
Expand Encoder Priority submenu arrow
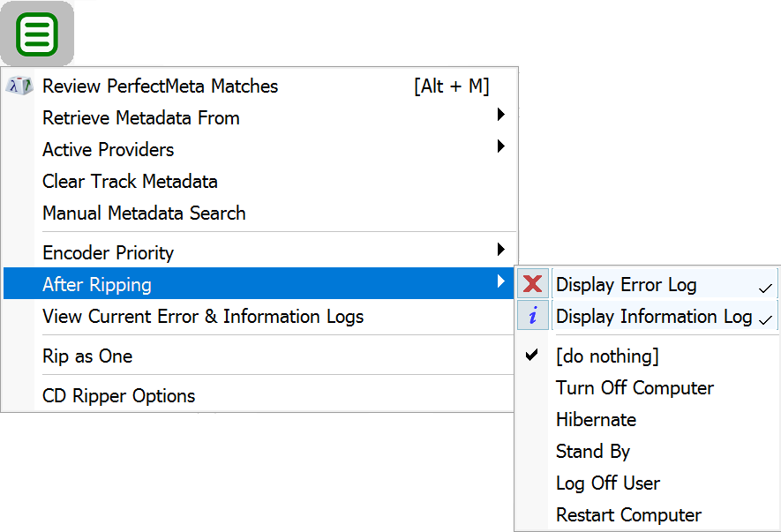tap(500, 250)
